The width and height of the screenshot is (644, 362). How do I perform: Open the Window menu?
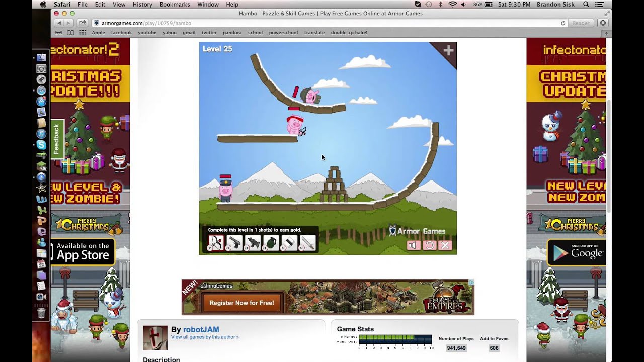click(208, 4)
